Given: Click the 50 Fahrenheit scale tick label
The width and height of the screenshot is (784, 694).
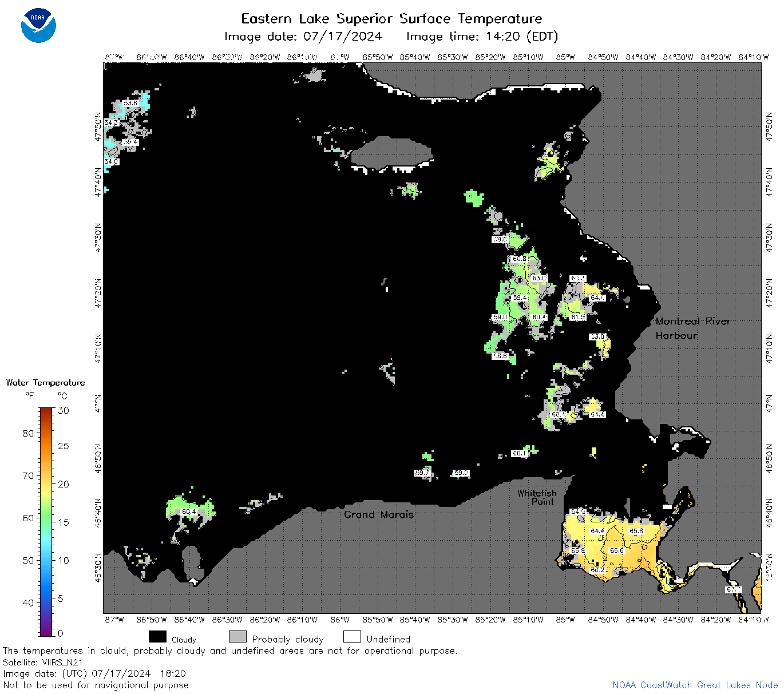Looking at the screenshot, I should click(x=28, y=560).
